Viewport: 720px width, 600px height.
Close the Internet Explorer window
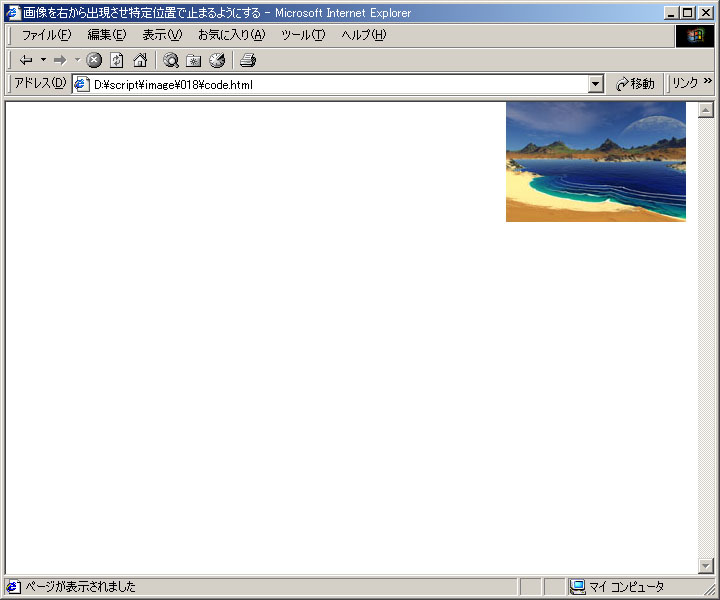click(706, 12)
